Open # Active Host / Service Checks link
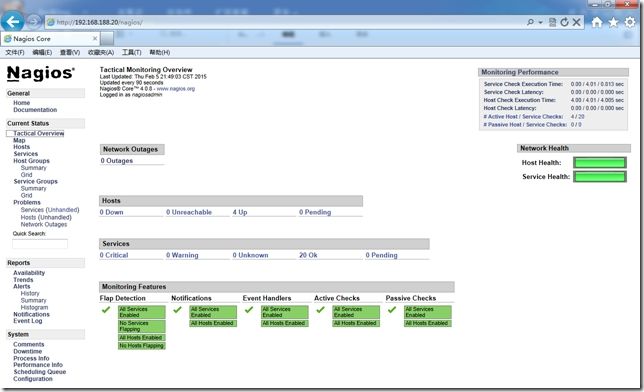Viewport: 644px width, 392px height. [523, 116]
